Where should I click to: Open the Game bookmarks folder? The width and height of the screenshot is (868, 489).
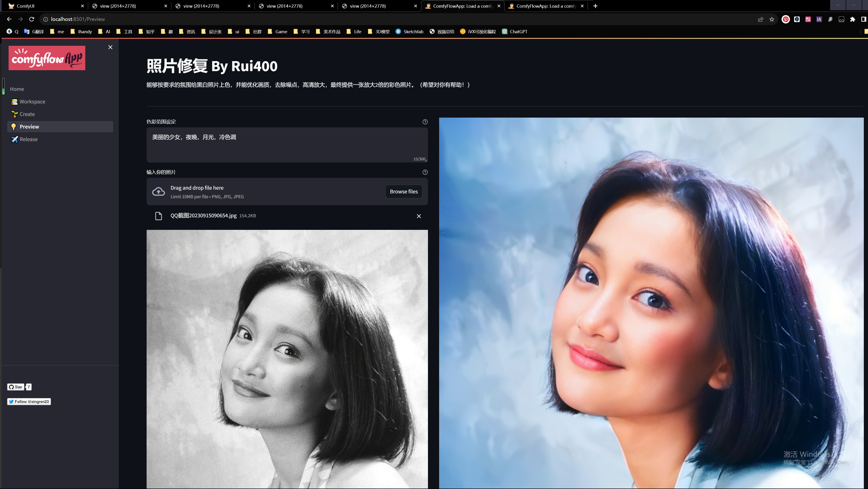tap(278, 32)
